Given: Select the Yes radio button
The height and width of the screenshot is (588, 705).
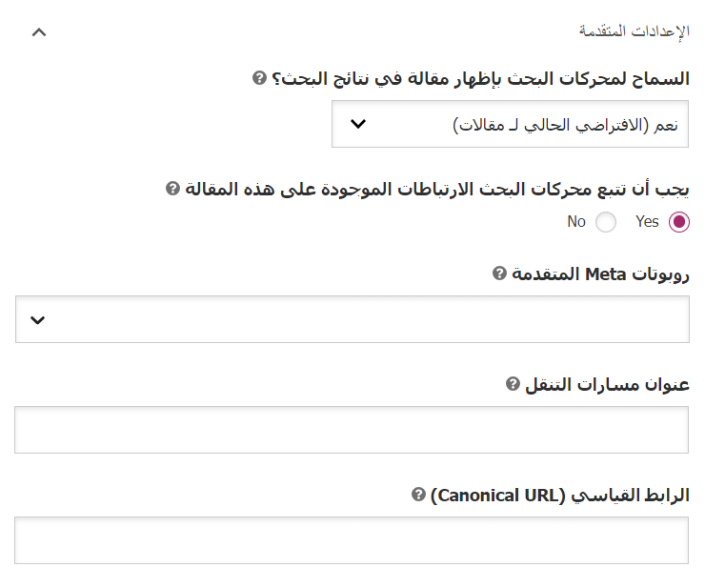Looking at the screenshot, I should [x=679, y=222].
